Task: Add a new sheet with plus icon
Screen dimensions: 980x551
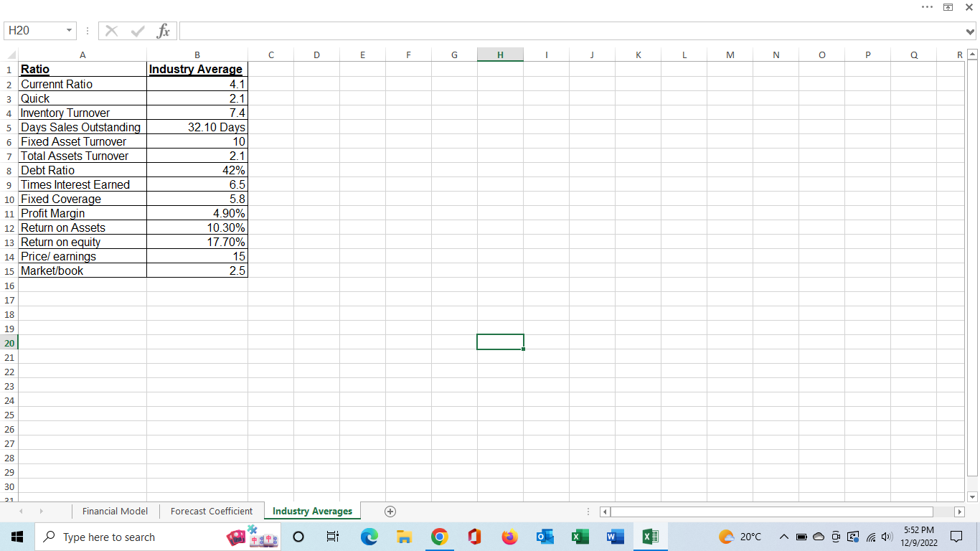Action: point(390,512)
